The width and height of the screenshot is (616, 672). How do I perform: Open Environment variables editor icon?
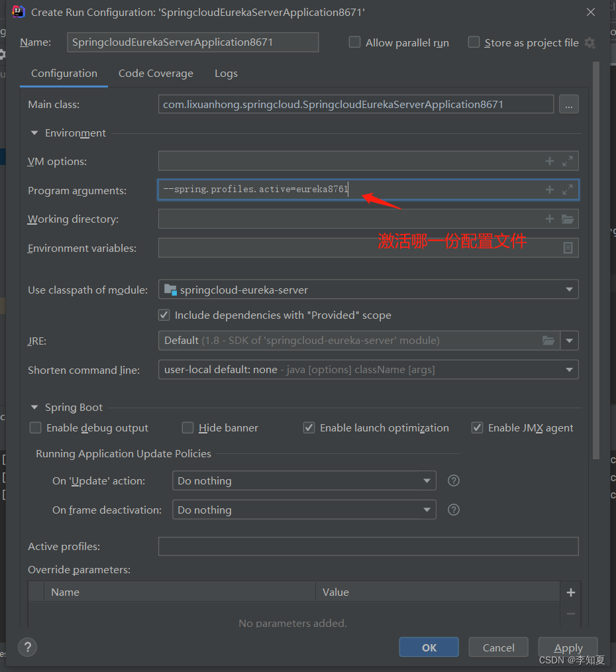pyautogui.click(x=568, y=248)
